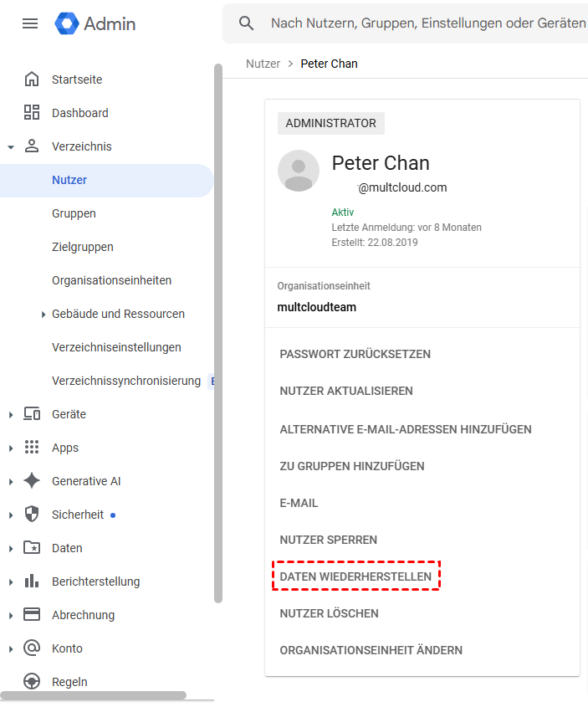Click the search magnifier icon

[x=246, y=23]
